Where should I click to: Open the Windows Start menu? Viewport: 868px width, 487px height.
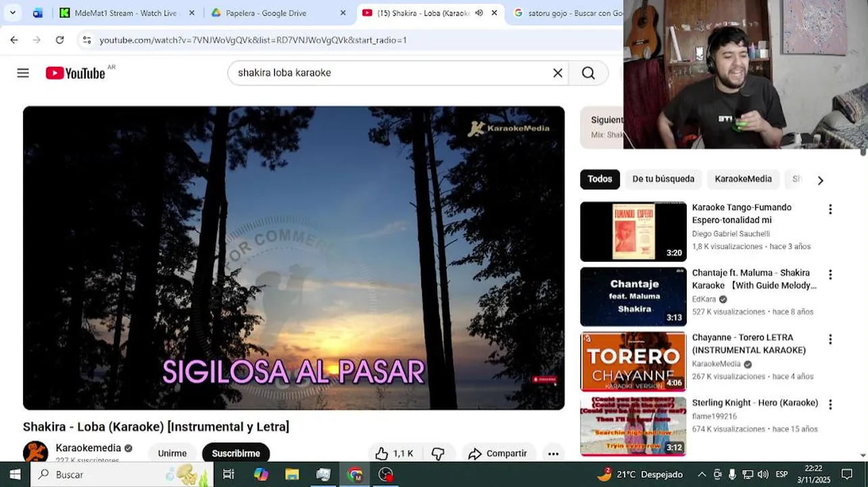(15, 474)
